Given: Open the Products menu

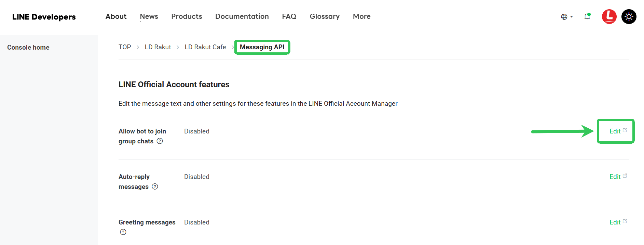Looking at the screenshot, I should pos(187,16).
